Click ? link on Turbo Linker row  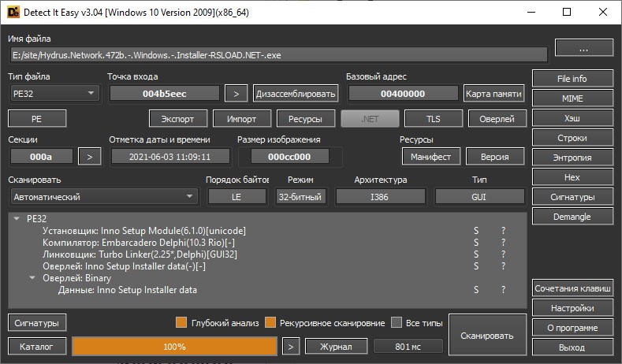pyautogui.click(x=504, y=254)
